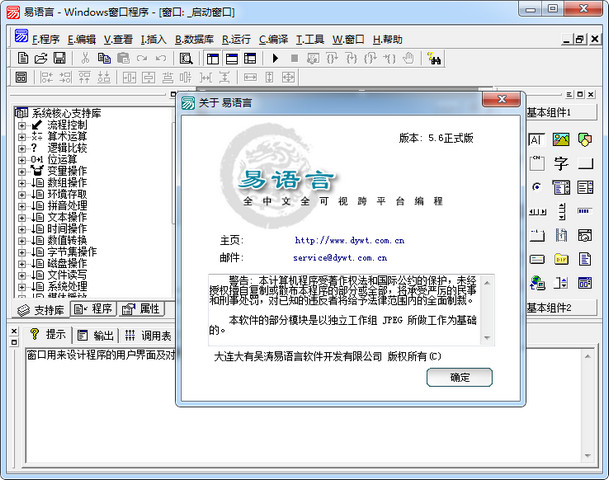Switch to the 提示 tab
609x480 pixels.
click(x=49, y=335)
